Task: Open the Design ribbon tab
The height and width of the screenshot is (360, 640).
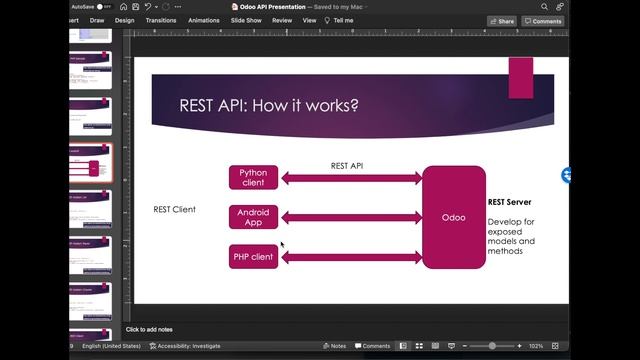Action: pyautogui.click(x=124, y=20)
